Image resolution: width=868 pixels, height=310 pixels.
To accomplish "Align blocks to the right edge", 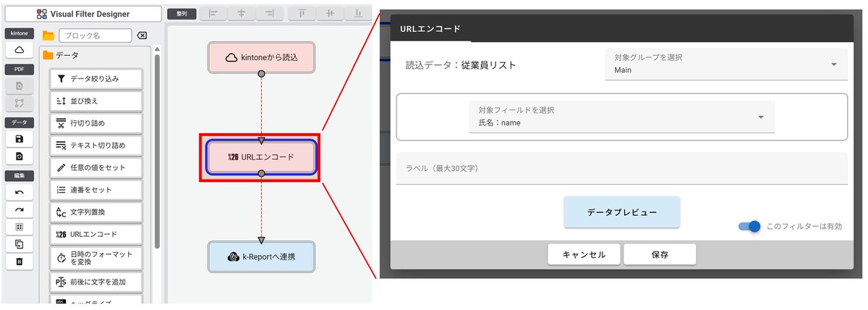I will point(269,13).
